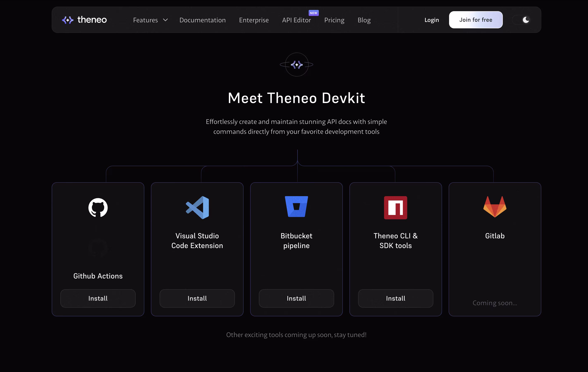Click the theneo logo in navbar
Image resolution: width=588 pixels, height=372 pixels.
pyautogui.click(x=84, y=20)
